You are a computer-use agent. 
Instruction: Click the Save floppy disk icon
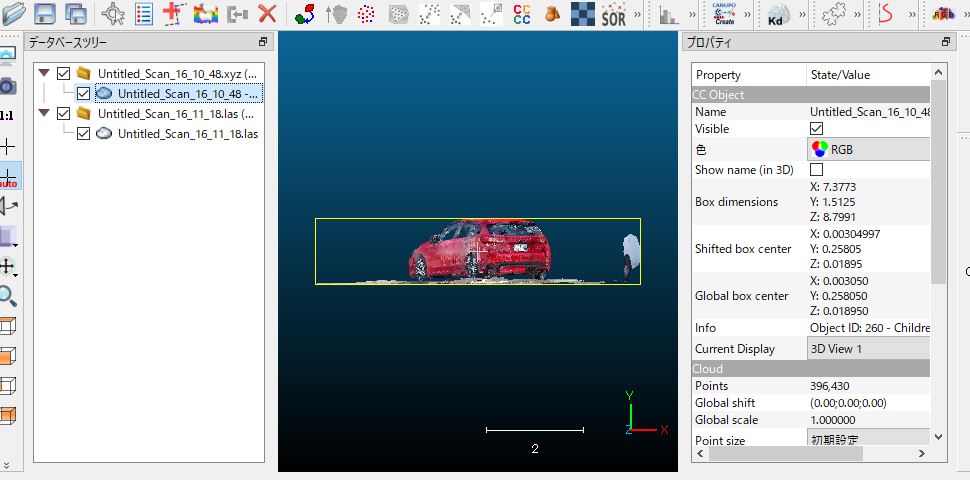click(x=44, y=14)
